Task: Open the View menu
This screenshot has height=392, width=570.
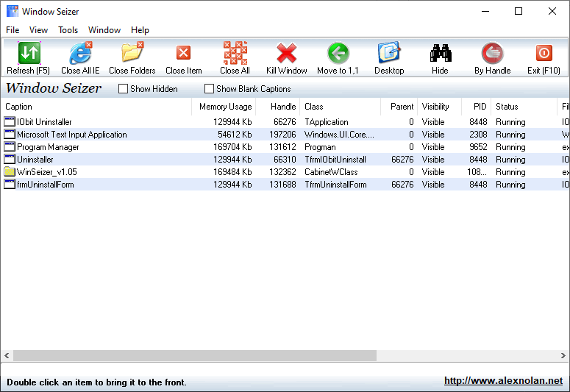Action: [38, 30]
